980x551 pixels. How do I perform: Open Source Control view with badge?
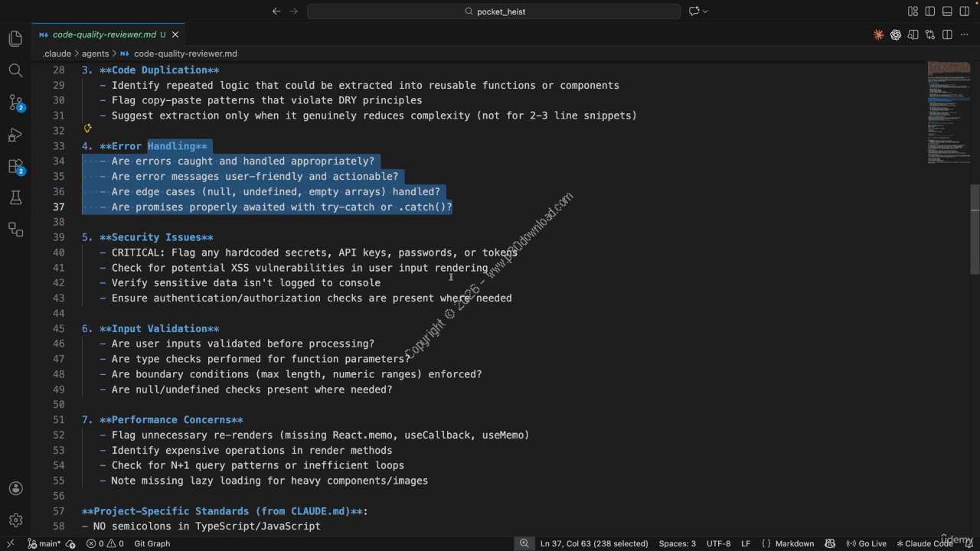click(15, 103)
